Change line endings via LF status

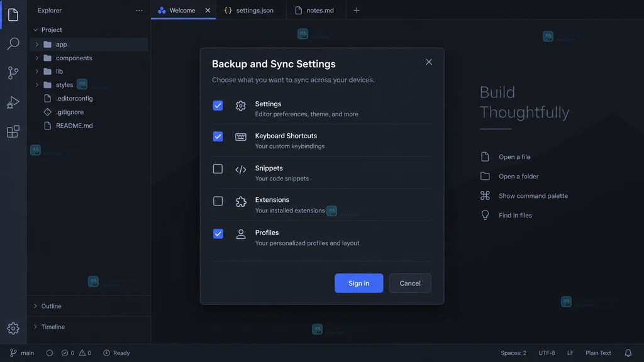pos(570,353)
